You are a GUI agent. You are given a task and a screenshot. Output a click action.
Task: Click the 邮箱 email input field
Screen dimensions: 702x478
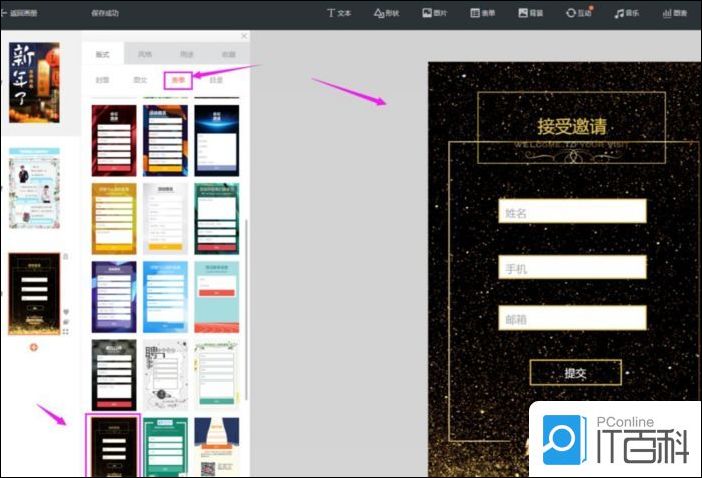point(572,318)
